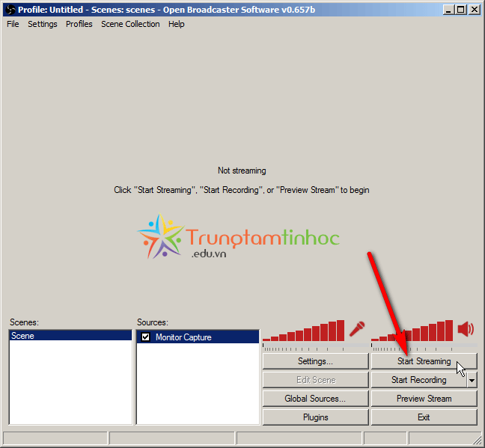Open Global Sources... dialog

(316, 399)
